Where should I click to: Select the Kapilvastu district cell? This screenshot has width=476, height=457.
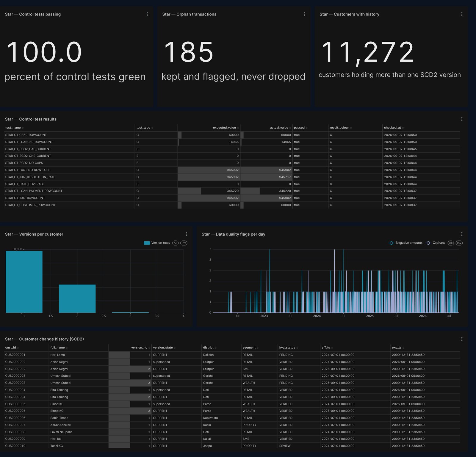pos(221,418)
